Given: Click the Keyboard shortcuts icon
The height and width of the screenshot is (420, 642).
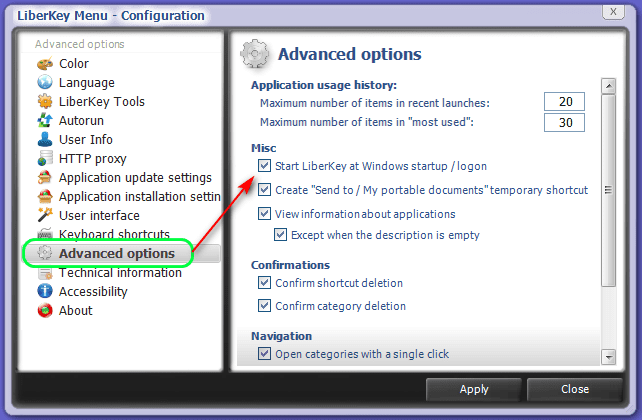Looking at the screenshot, I should (45, 233).
